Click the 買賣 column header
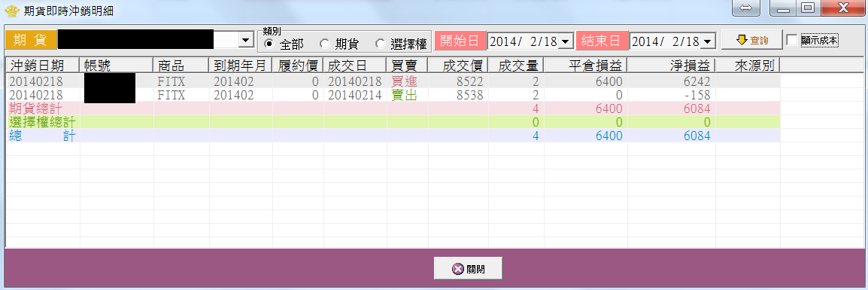The image size is (868, 290). click(x=408, y=66)
